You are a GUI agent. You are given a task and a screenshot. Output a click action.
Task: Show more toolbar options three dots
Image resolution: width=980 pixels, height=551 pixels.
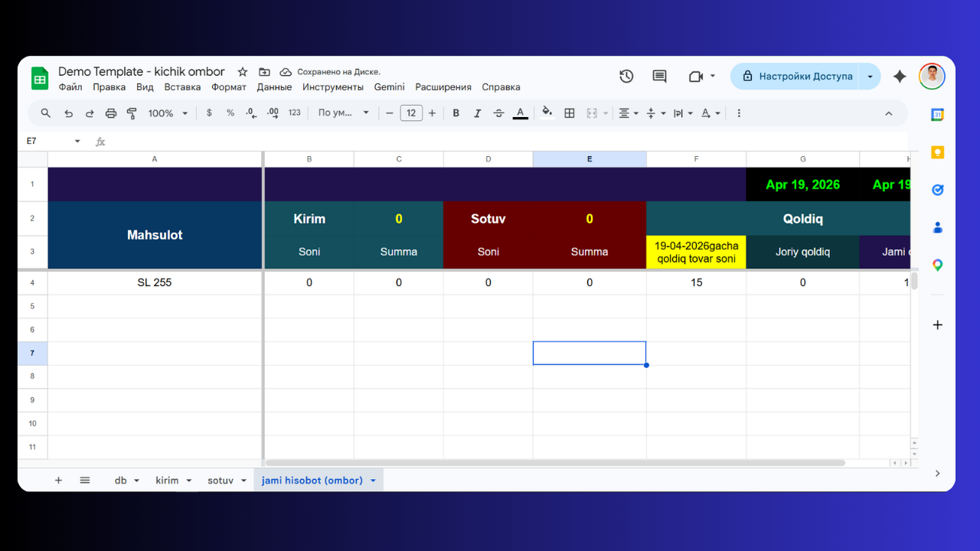(x=739, y=113)
